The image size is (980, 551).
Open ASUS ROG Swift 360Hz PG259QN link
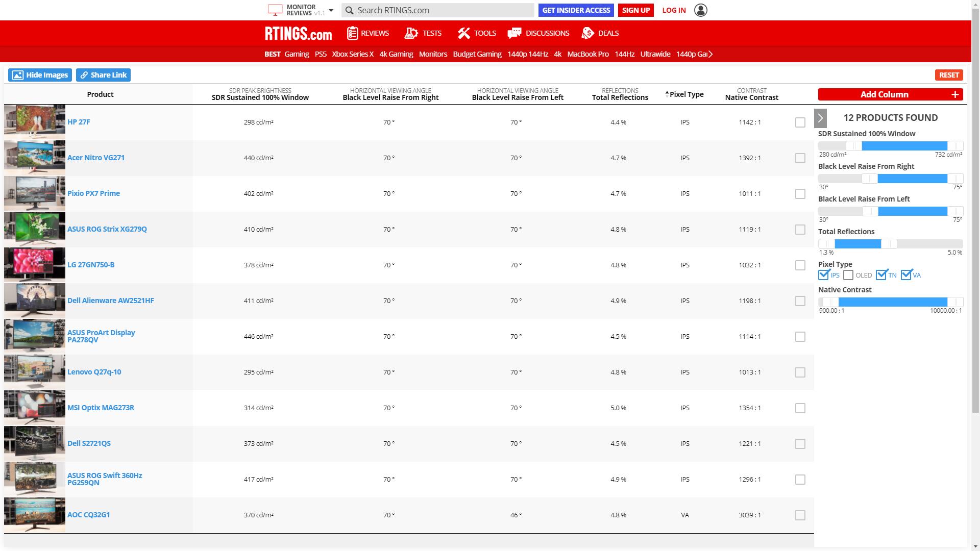click(105, 479)
